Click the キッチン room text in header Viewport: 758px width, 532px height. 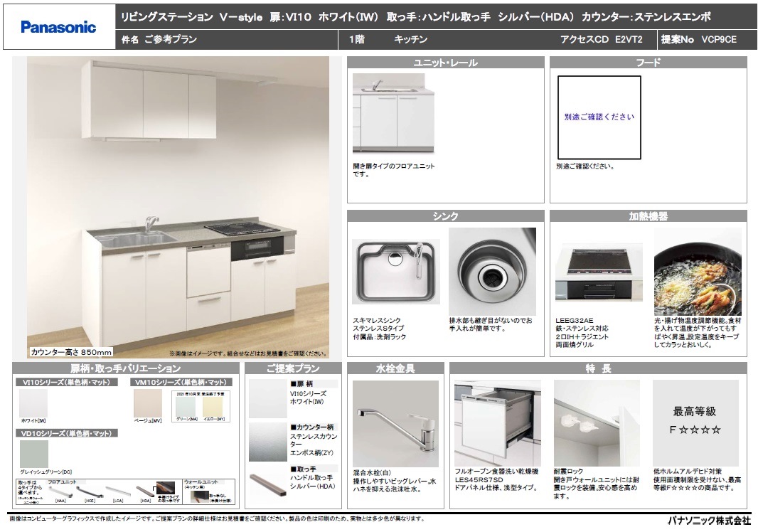pos(410,40)
